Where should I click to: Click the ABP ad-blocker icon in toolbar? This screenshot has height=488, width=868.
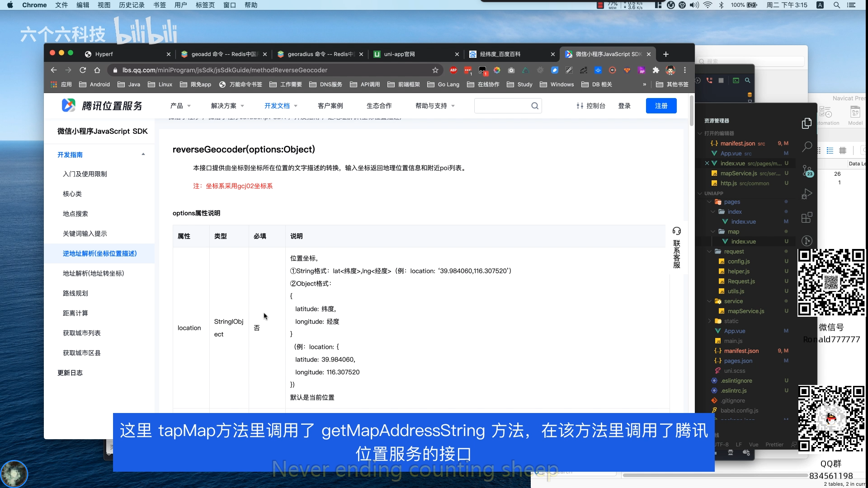coord(454,70)
